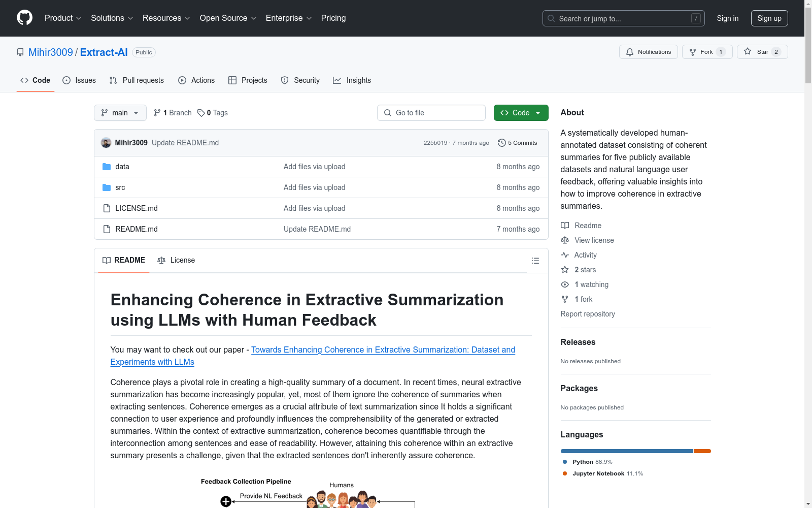The height and width of the screenshot is (508, 812).
Task: Expand the Solutions menu
Action: [112, 18]
